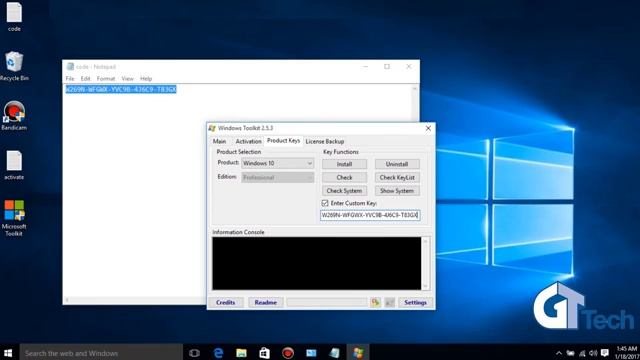Screen dimensions: 640x360
Task: Open Notepad File menu
Action: (70, 78)
